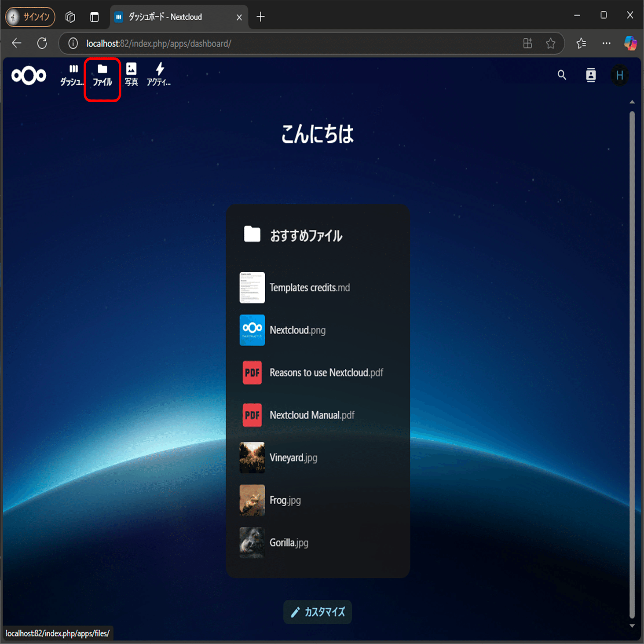The height and width of the screenshot is (644, 644).
Task: Click the Copilot icon in the address bar
Action: click(x=631, y=44)
